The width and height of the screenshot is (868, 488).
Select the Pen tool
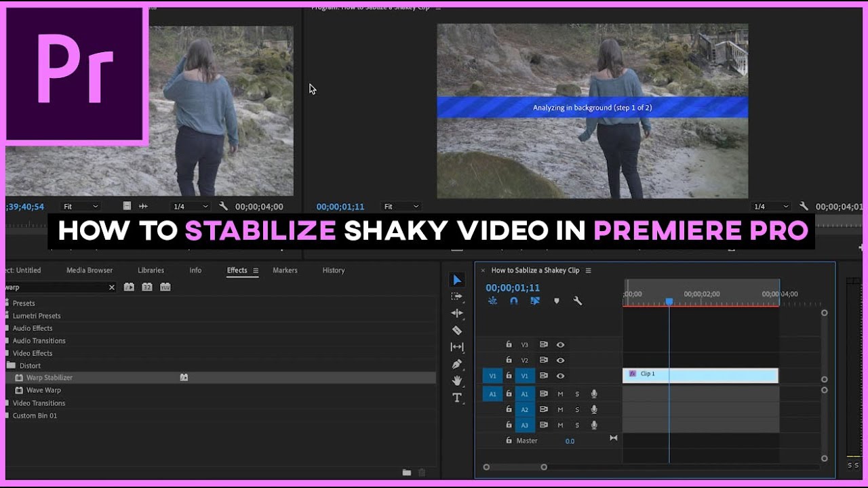coord(457,364)
